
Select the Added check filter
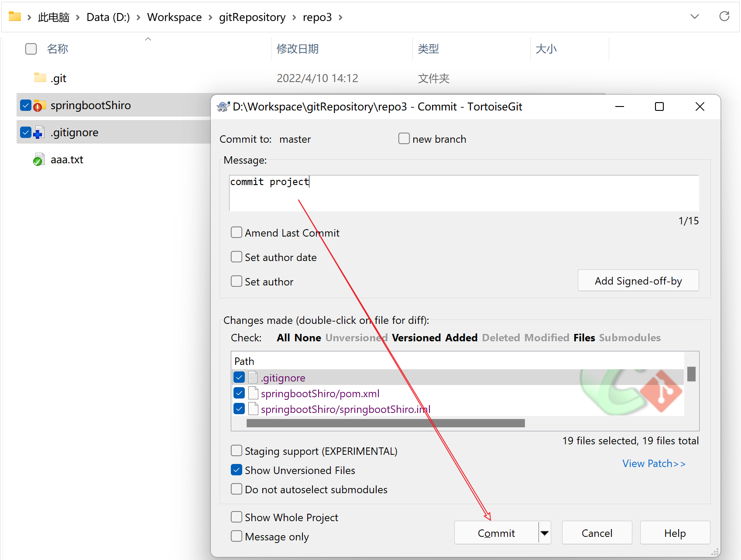tap(461, 338)
